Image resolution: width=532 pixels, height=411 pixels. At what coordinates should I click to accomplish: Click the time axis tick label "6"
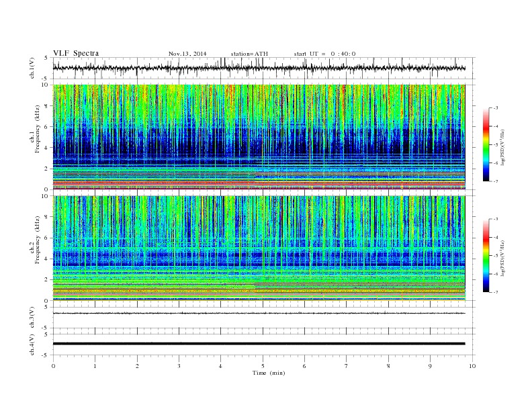[304, 366]
